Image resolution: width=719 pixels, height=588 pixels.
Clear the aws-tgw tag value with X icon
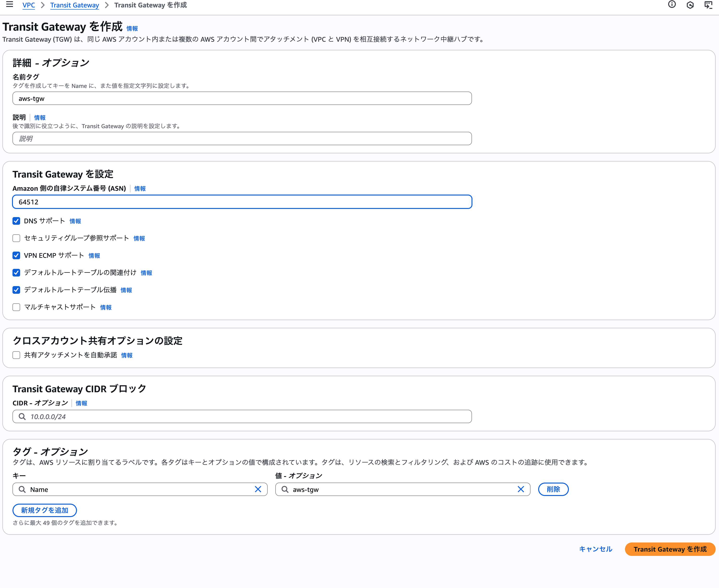[521, 489]
